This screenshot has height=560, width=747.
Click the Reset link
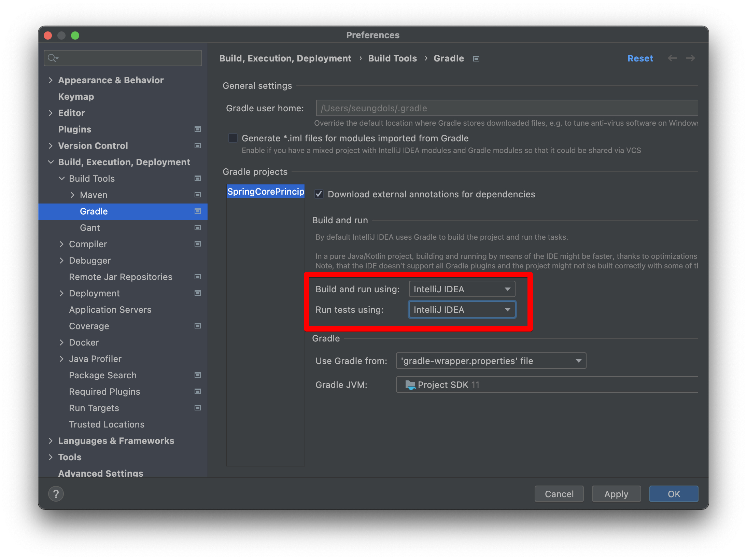coord(640,58)
